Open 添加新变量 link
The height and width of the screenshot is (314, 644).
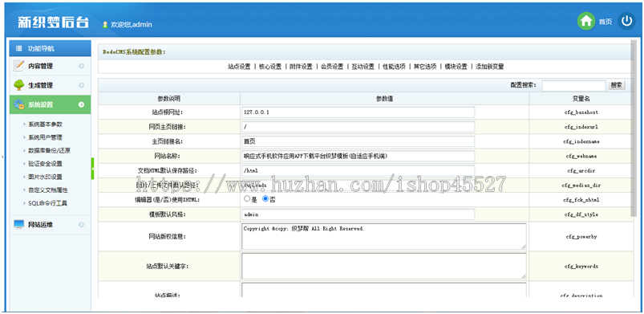click(489, 67)
